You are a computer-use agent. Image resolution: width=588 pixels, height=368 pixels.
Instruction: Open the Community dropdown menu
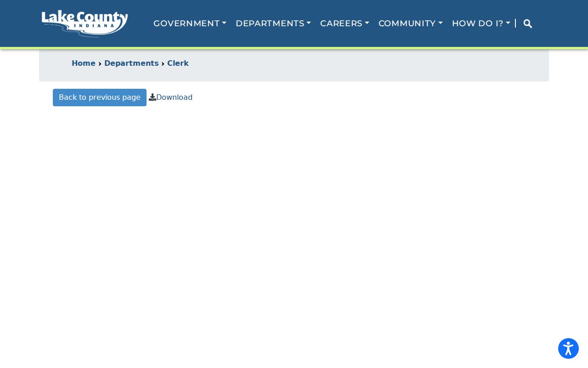click(x=411, y=23)
